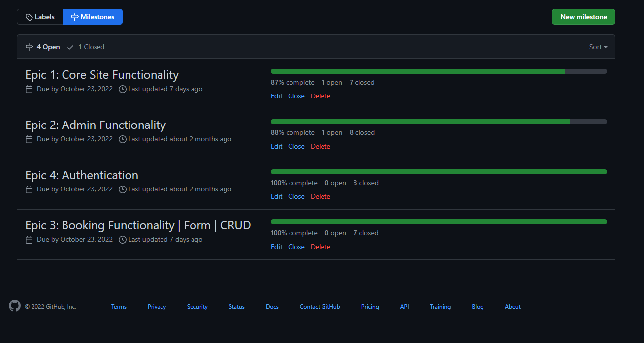Show the 1 Closed milestone

tap(86, 47)
